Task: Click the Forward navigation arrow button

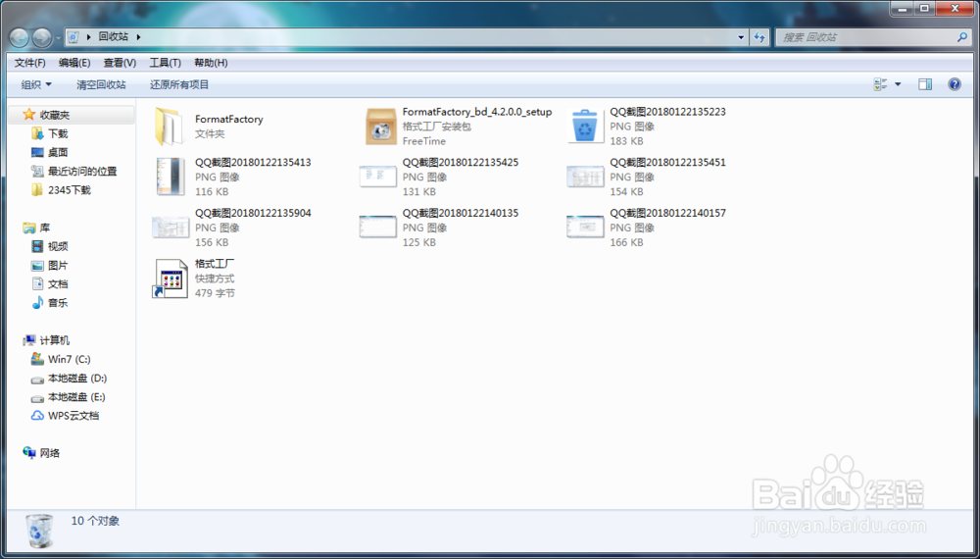Action: [x=42, y=38]
